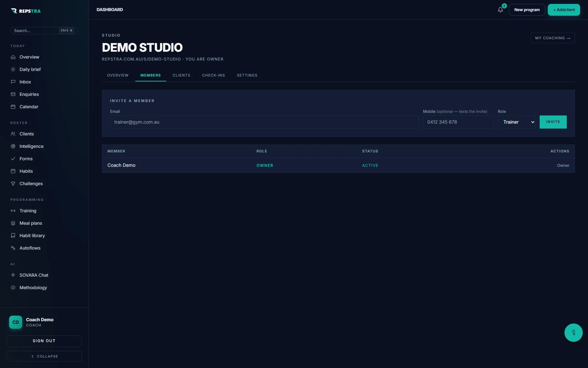The height and width of the screenshot is (368, 588).
Task: Switch to the Overview studio tab
Action: pyautogui.click(x=118, y=75)
